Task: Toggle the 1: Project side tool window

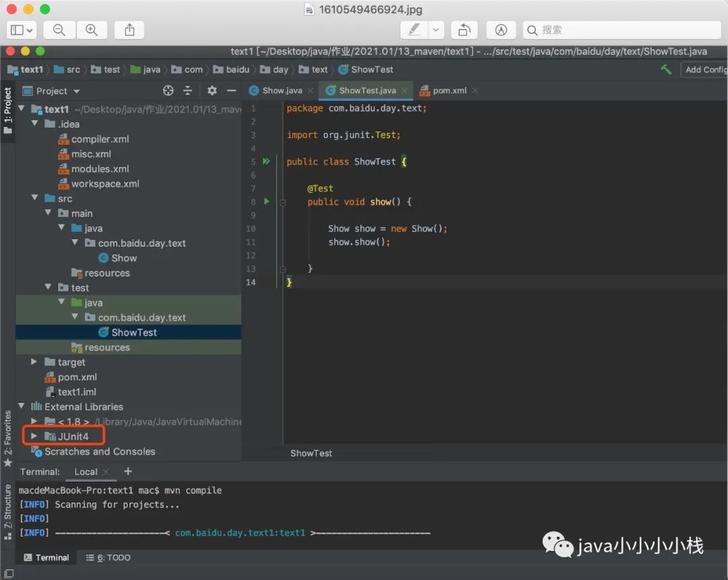Action: [x=7, y=110]
